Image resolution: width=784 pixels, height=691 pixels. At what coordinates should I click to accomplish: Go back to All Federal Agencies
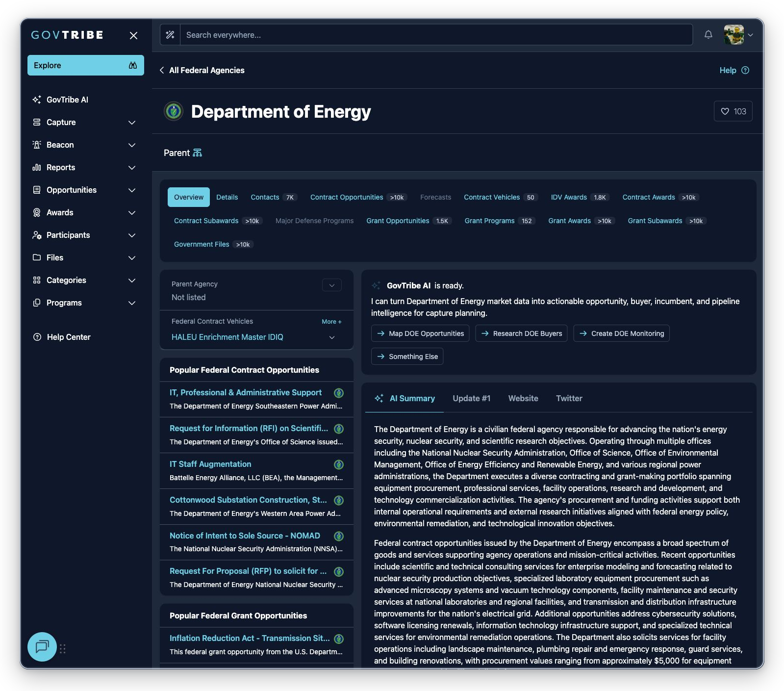202,70
